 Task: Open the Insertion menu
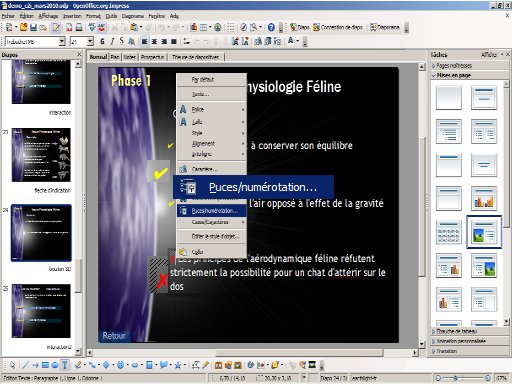(x=72, y=16)
